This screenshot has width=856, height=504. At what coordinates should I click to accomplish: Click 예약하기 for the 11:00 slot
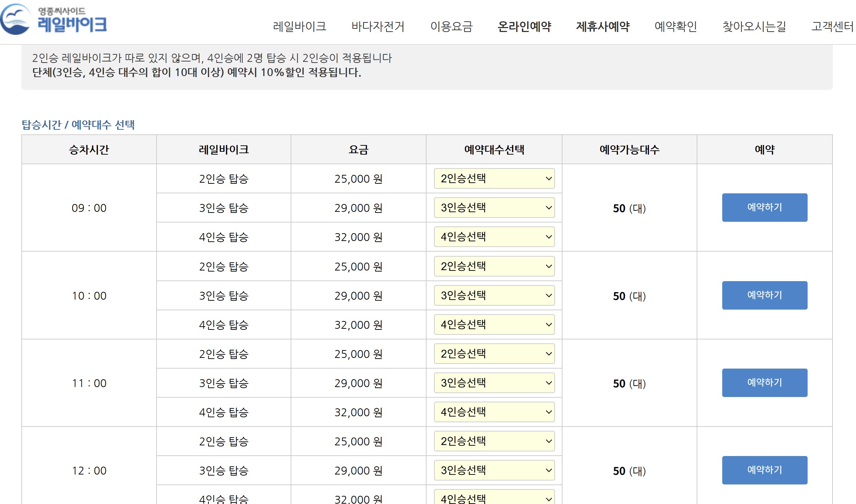[764, 383]
